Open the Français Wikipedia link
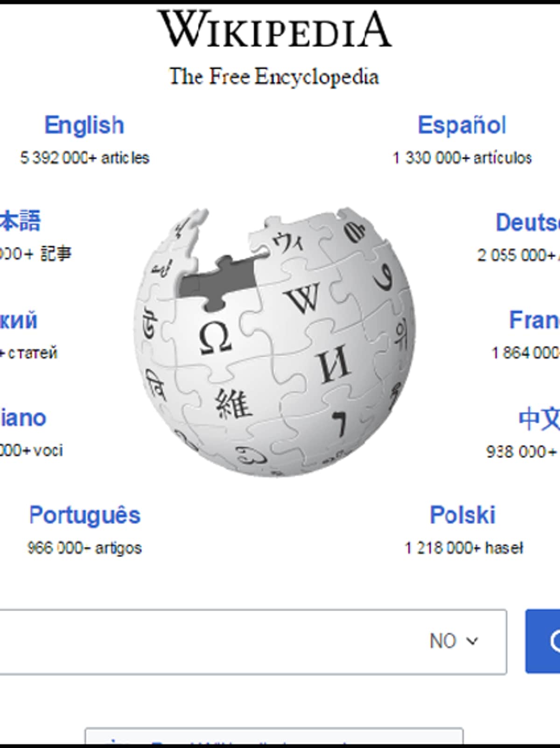 point(534,320)
